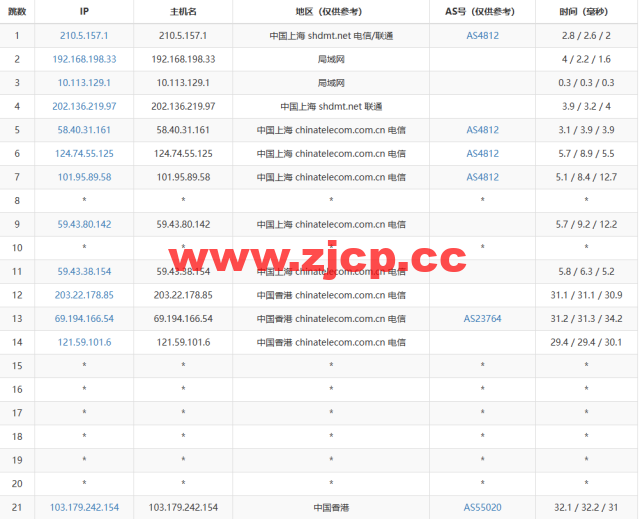Click AS4812 link in hop 5 row
Image resolution: width=640 pixels, height=519 pixels.
coord(482,130)
